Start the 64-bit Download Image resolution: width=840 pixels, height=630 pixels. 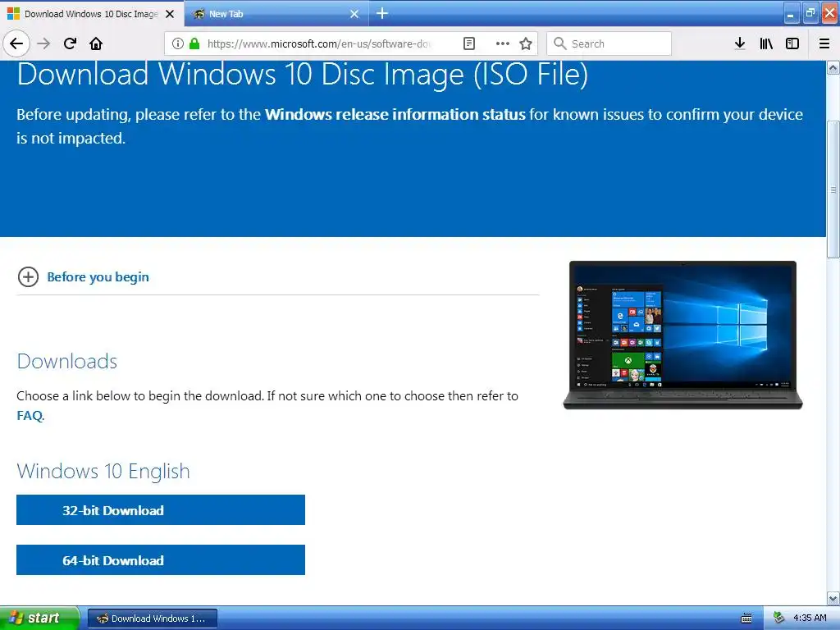(x=161, y=559)
